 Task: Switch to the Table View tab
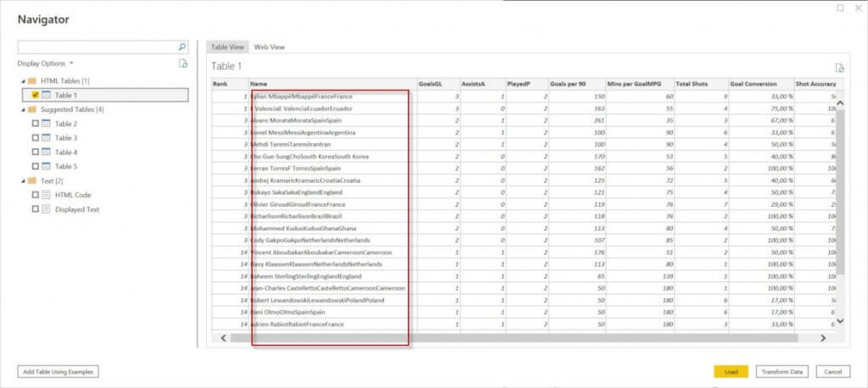point(227,47)
